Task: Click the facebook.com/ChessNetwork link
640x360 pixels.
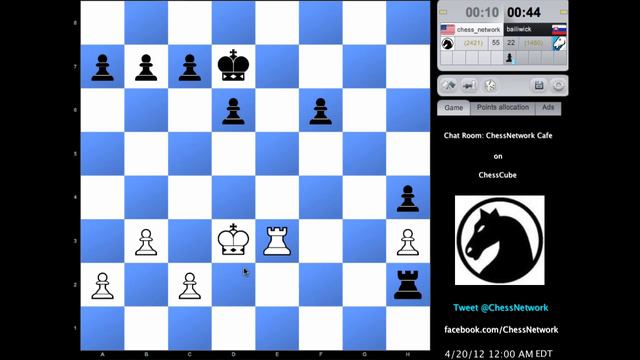Action: point(501,330)
